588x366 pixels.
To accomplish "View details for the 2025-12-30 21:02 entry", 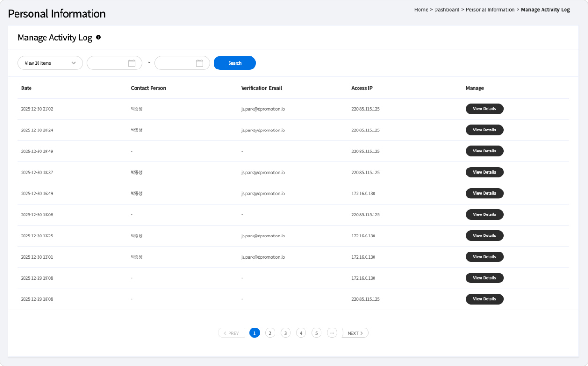I will coord(484,109).
